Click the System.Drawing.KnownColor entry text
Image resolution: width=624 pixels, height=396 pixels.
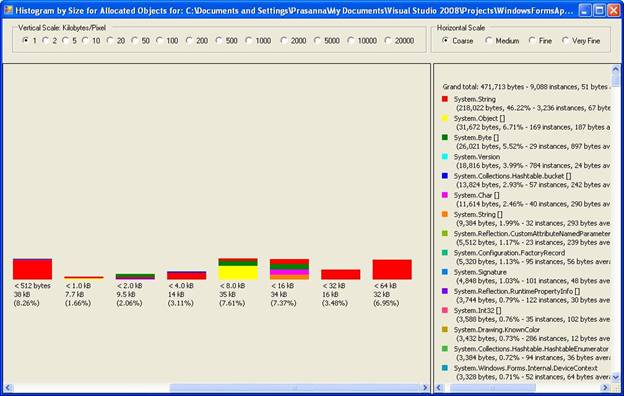pyautogui.click(x=497, y=330)
